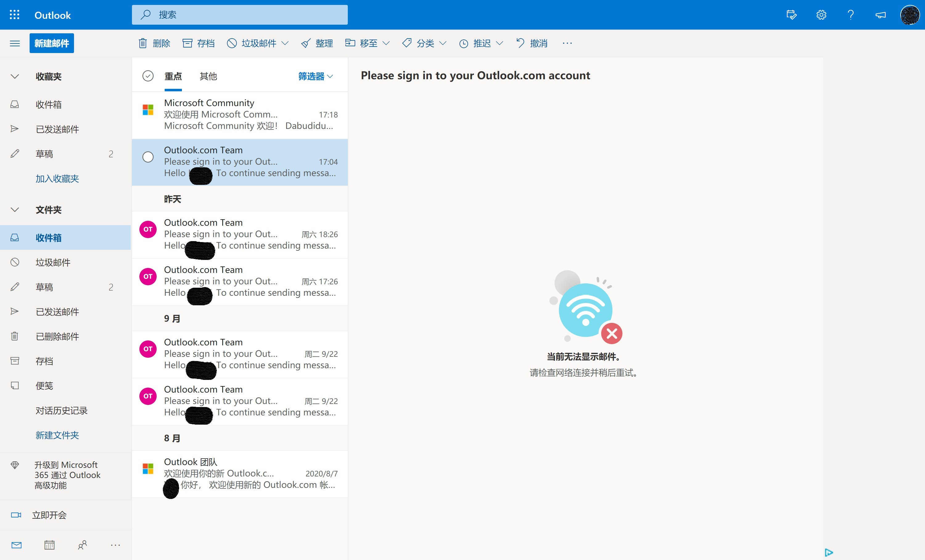Image resolution: width=925 pixels, height=560 pixels.
Task: Click 升级到 Microsoft 365 upgrade link
Action: pos(67,475)
